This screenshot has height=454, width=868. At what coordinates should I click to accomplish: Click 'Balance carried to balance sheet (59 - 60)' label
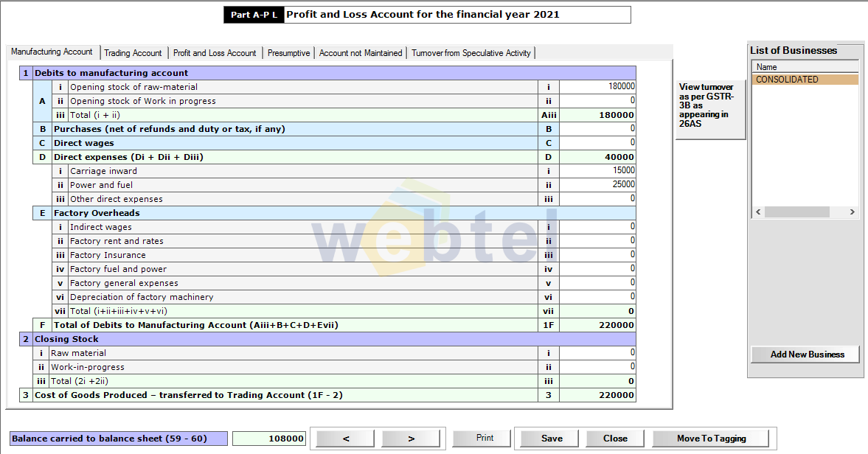click(x=119, y=439)
